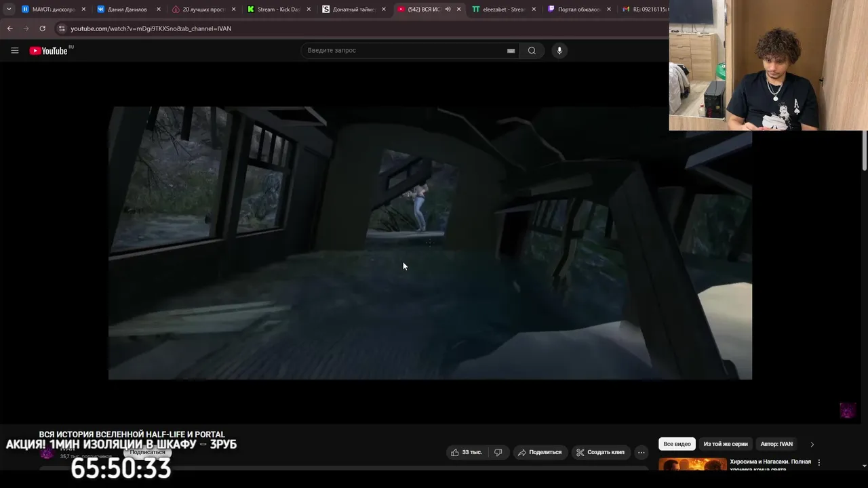Open the YouTube hamburger guide menu

[x=14, y=51]
